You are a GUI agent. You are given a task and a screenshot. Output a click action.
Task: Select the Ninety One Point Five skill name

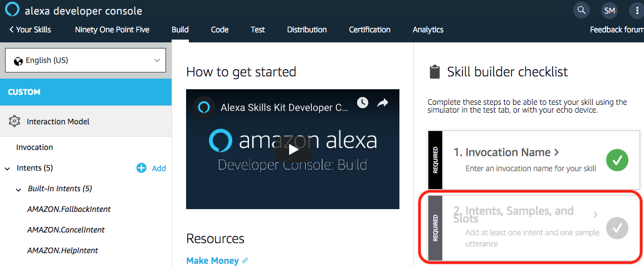pos(112,30)
